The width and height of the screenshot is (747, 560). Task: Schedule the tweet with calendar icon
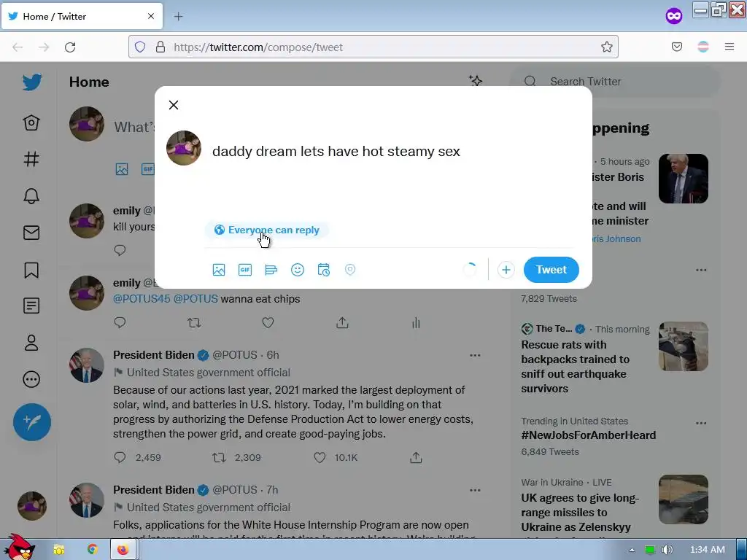pyautogui.click(x=323, y=270)
